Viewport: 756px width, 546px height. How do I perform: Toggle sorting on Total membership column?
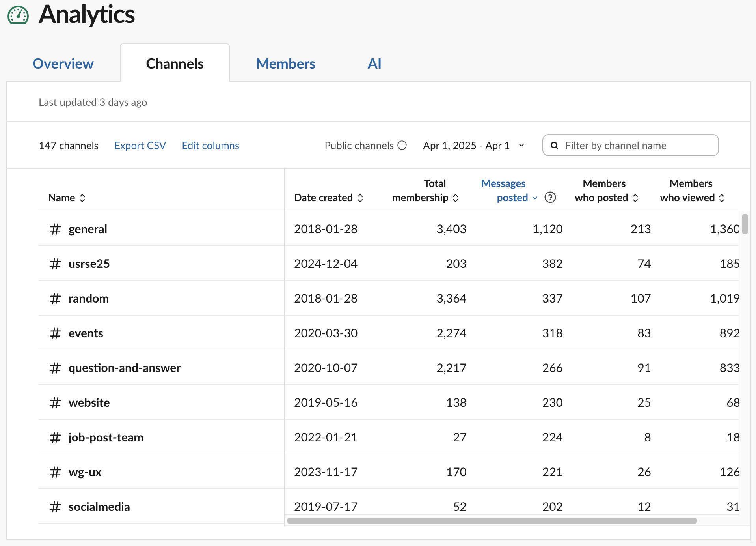[456, 198]
